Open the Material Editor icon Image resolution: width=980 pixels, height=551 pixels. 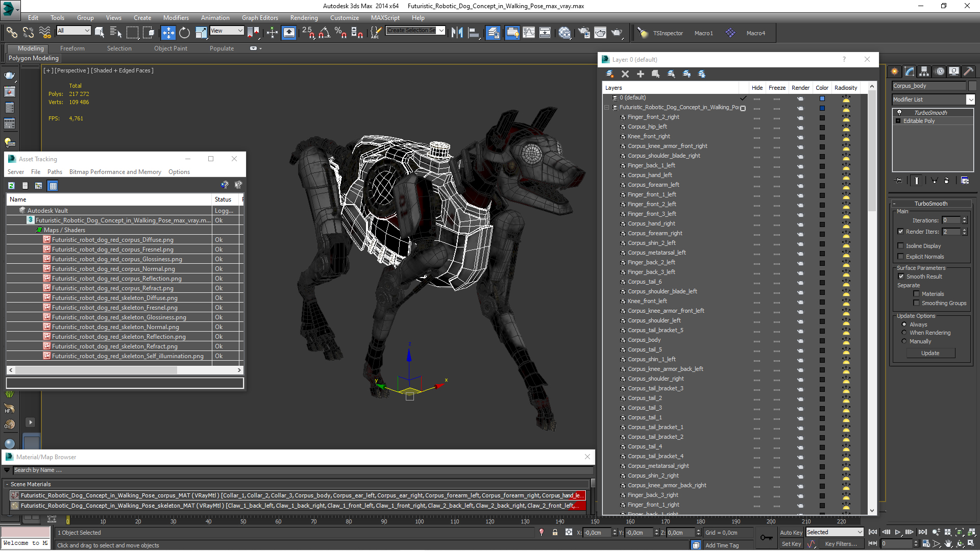pyautogui.click(x=564, y=33)
